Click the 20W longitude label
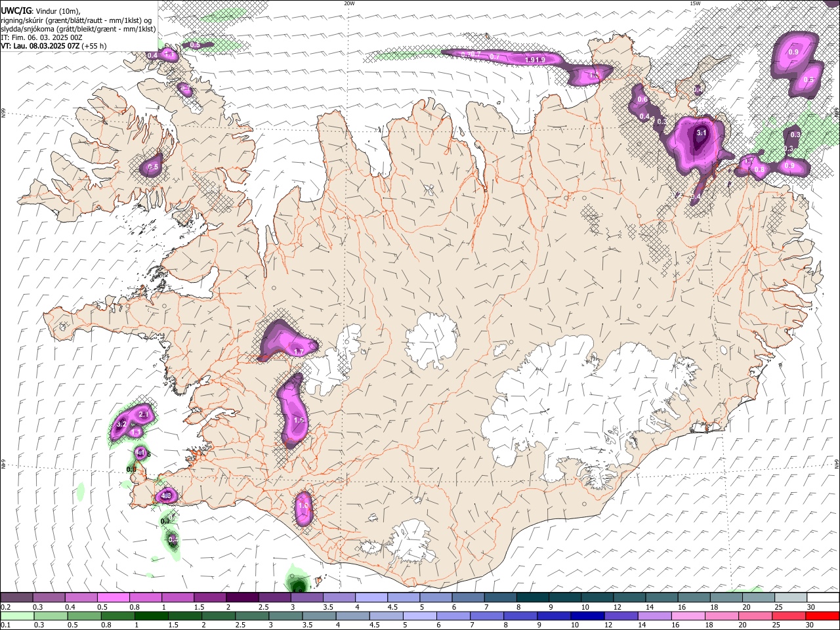The width and height of the screenshot is (840, 630). [x=349, y=3]
